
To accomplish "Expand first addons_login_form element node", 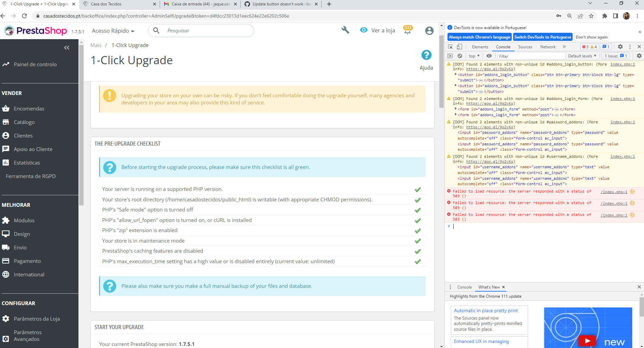I will 456,109.
